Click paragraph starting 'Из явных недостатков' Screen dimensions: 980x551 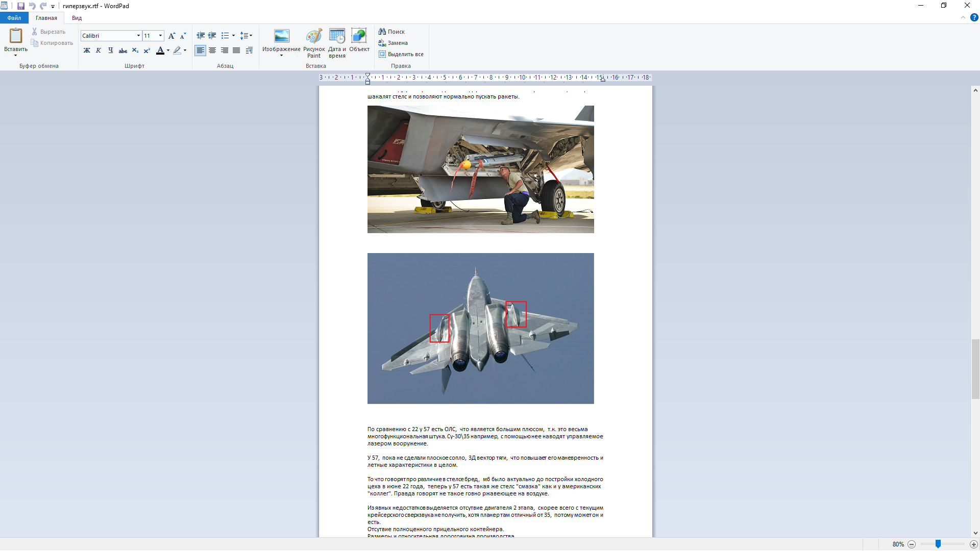485,515
